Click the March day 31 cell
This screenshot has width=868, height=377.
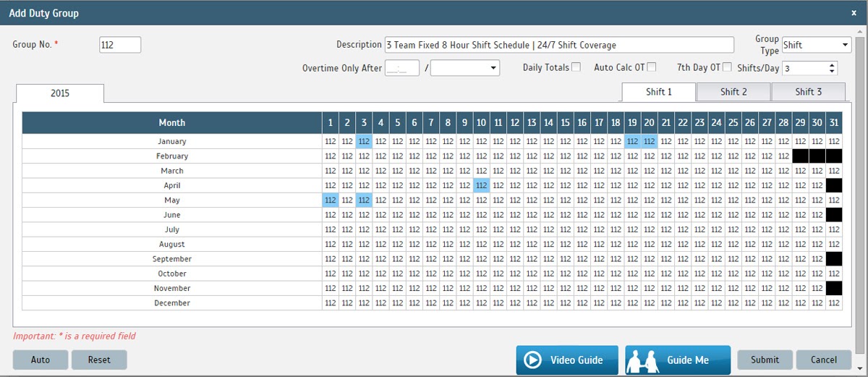click(x=834, y=171)
